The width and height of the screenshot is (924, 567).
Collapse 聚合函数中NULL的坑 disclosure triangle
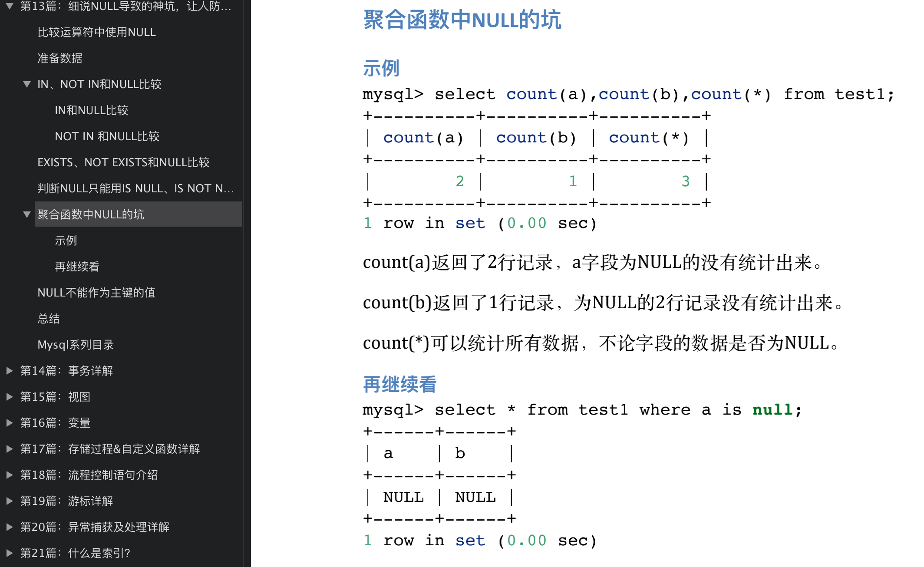[27, 214]
